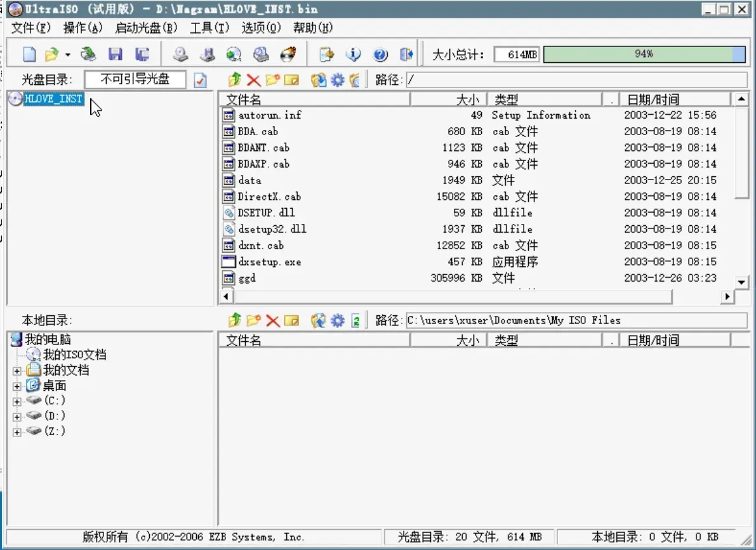Click local directory New Folder icon
This screenshot has height=550, width=756.
point(254,320)
